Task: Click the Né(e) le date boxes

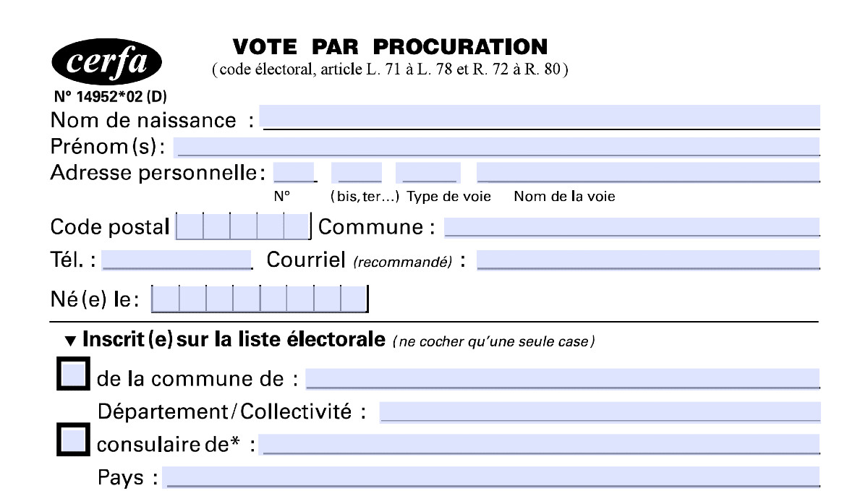Action: coord(259,299)
